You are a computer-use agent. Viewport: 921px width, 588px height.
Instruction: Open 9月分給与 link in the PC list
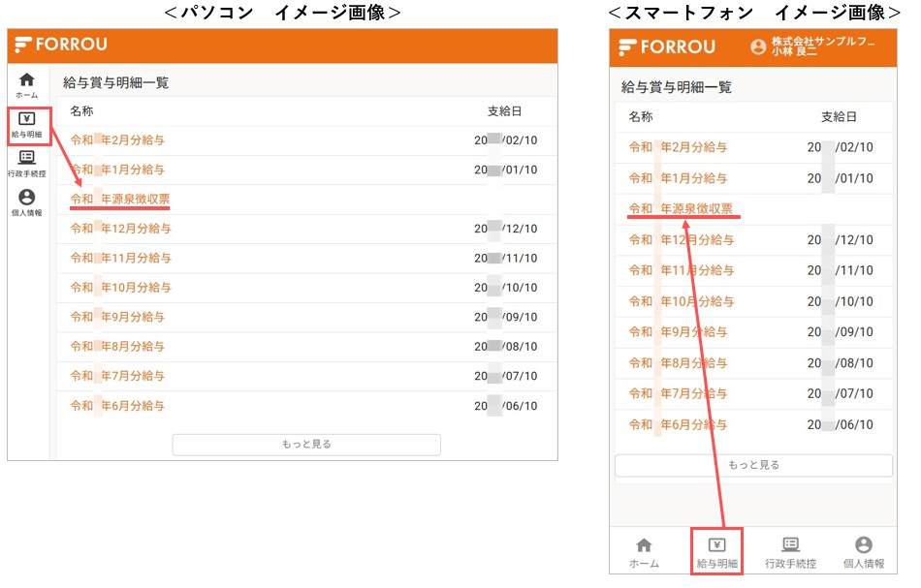point(117,317)
